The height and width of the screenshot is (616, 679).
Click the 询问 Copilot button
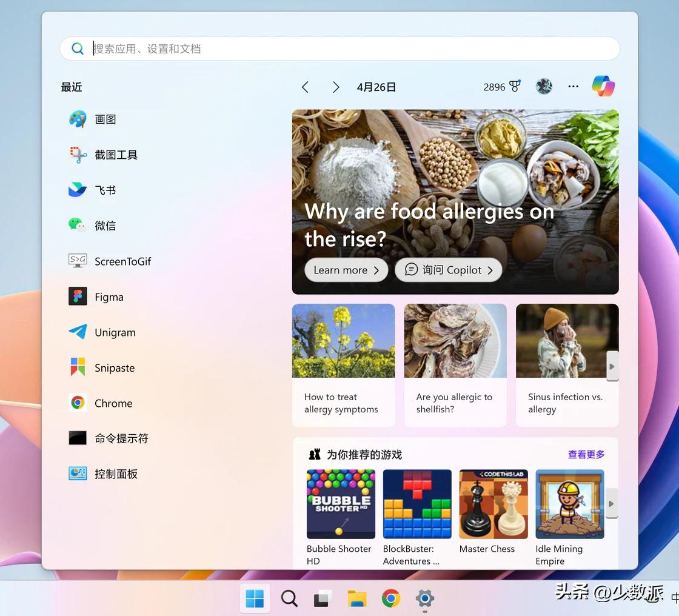click(448, 270)
